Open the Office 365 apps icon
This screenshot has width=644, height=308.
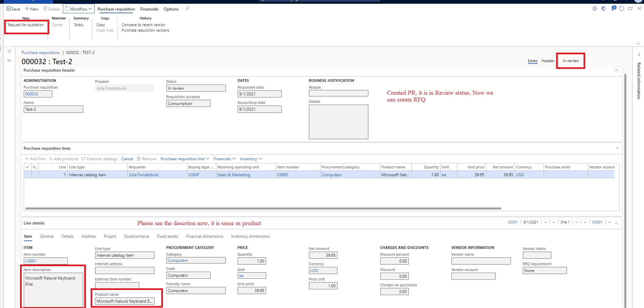pos(604,9)
